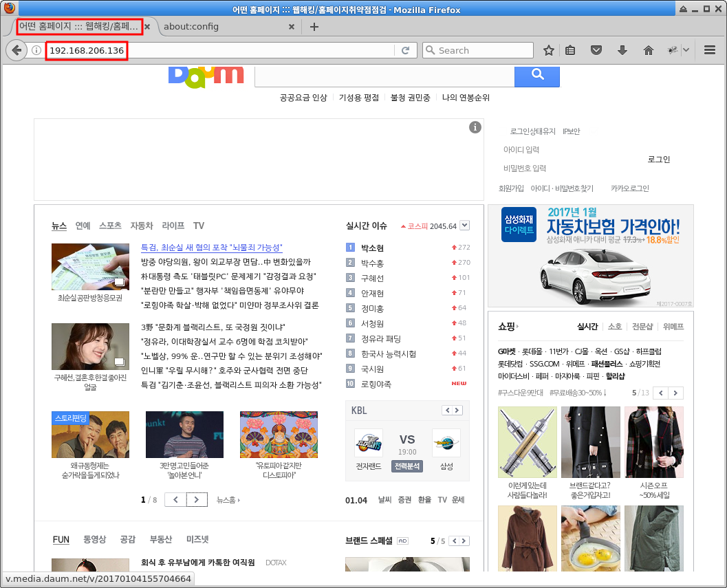Open site information icon in address bar

point(36,50)
